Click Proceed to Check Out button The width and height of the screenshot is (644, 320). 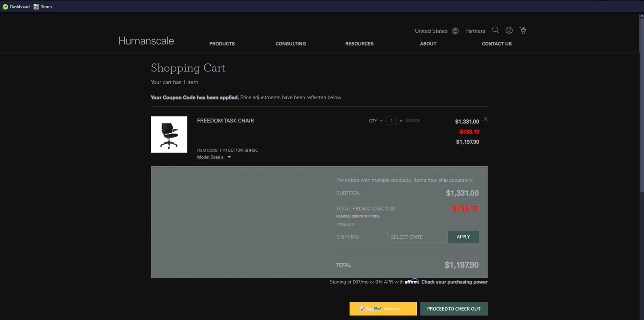454,309
